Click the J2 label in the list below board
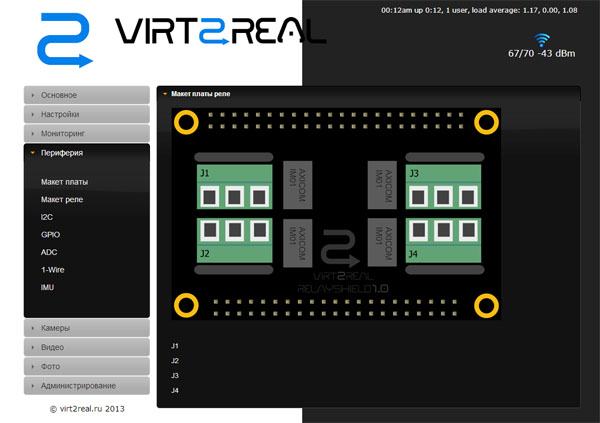 click(x=175, y=361)
